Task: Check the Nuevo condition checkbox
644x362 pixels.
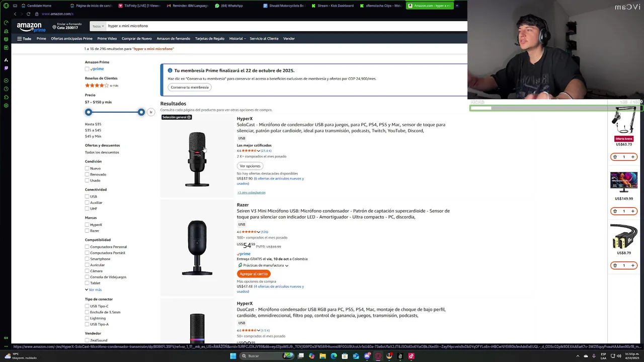Action: [x=87, y=168]
